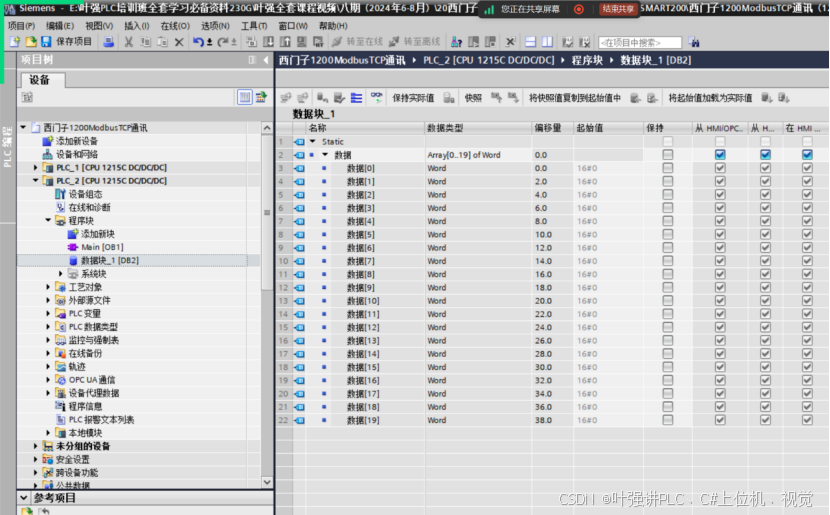The image size is (830, 515).
Task: Expand the PLC 变量 folder
Action: click(x=48, y=313)
